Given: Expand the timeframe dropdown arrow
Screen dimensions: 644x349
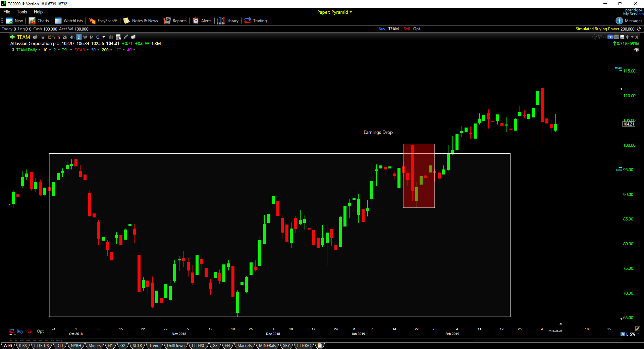Looking at the screenshot, I should click(104, 37).
